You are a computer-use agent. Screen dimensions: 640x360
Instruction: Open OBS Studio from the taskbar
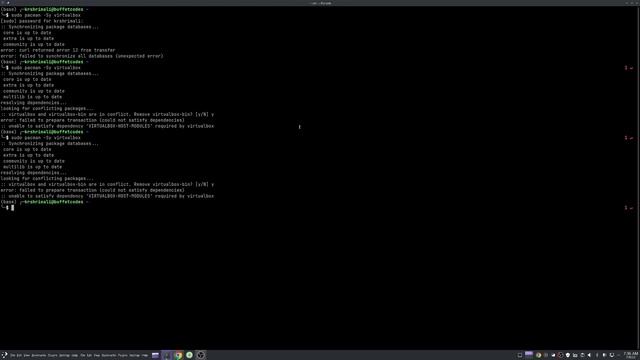tap(200, 355)
